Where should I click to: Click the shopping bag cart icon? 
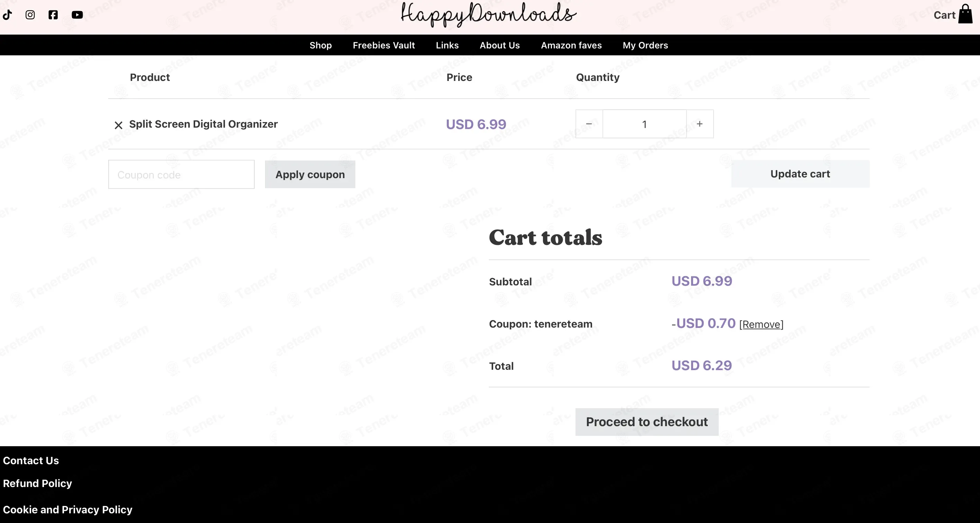[965, 14]
